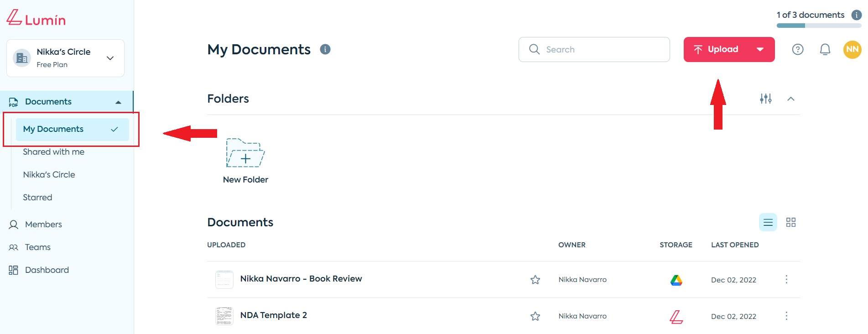The image size is (868, 334).
Task: Open Google Drive icon for Book Review
Action: pyautogui.click(x=676, y=280)
